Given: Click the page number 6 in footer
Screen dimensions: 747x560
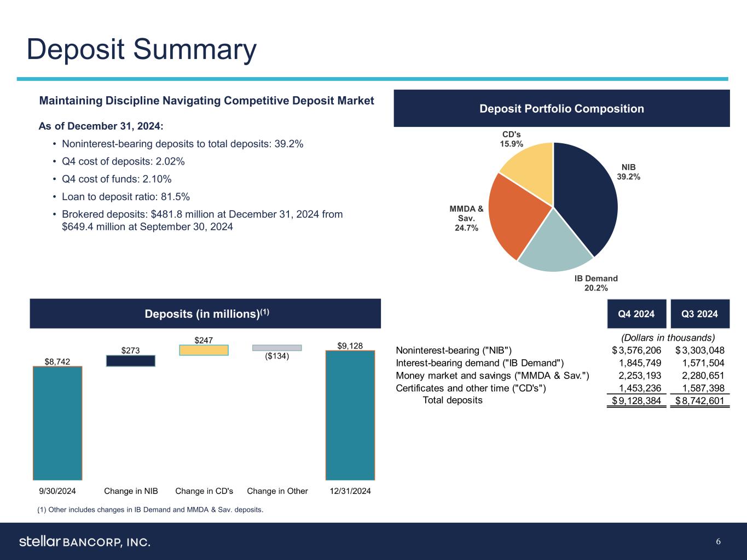Looking at the screenshot, I should point(718,542).
